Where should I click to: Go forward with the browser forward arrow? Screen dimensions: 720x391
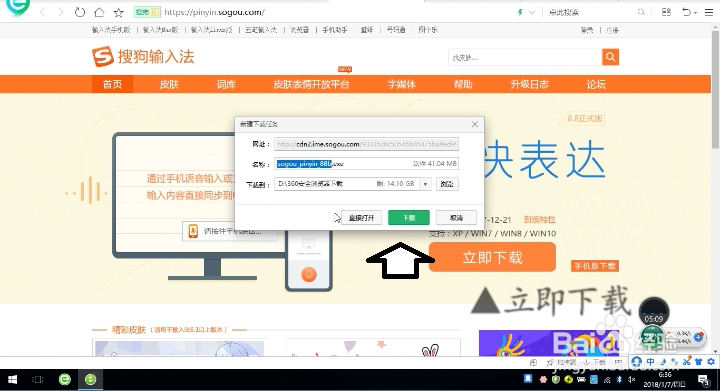(x=61, y=12)
